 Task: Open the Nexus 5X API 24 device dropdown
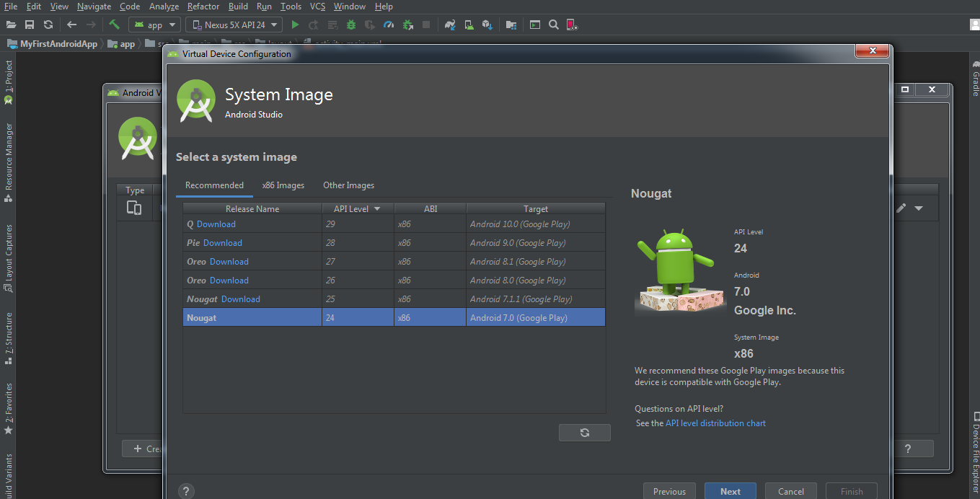(x=234, y=25)
